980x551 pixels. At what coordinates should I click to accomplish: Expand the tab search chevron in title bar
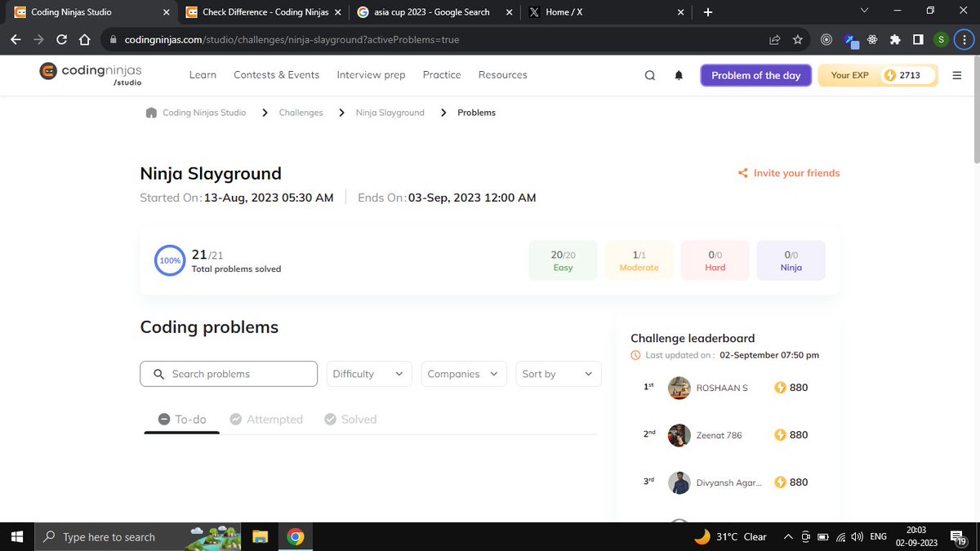866,11
